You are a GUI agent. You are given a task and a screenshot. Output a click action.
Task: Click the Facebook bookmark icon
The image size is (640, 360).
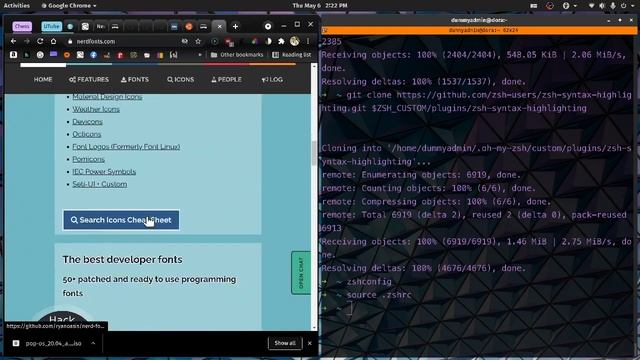(x=93, y=55)
